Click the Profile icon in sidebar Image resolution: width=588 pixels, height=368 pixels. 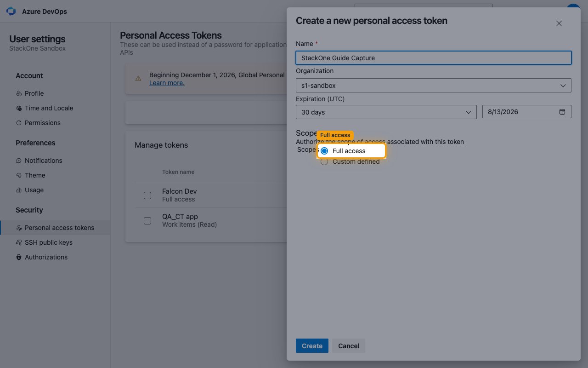click(19, 93)
